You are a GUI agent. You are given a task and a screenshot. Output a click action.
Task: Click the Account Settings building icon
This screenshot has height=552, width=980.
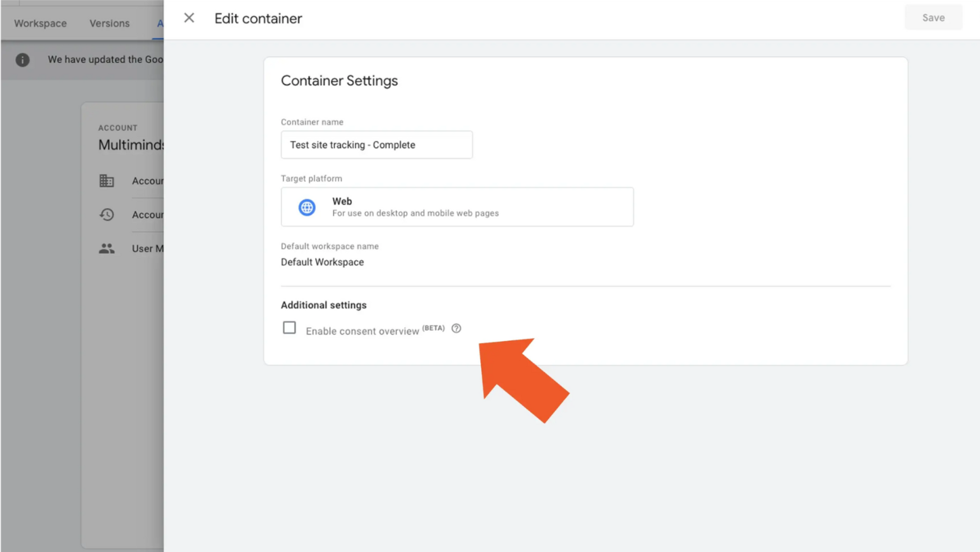click(x=106, y=181)
